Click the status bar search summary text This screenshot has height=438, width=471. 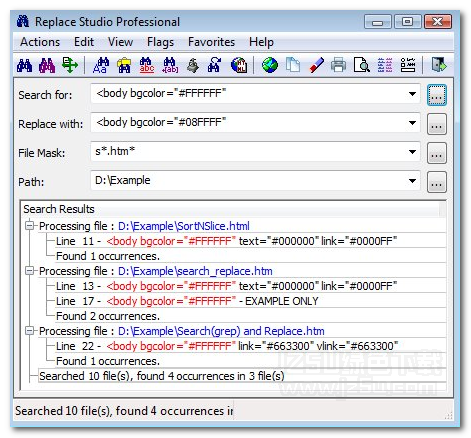click(x=124, y=411)
